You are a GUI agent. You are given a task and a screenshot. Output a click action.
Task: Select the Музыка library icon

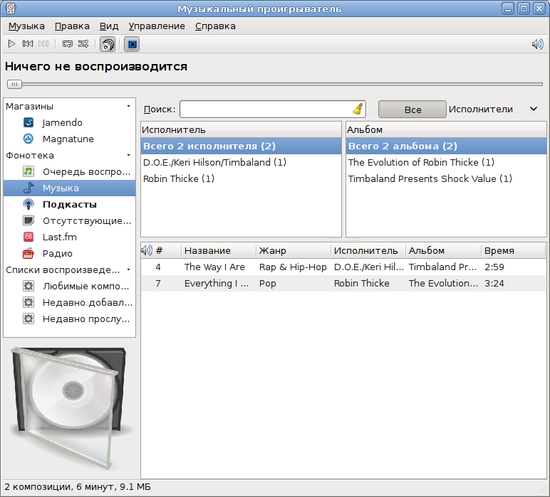[x=28, y=188]
